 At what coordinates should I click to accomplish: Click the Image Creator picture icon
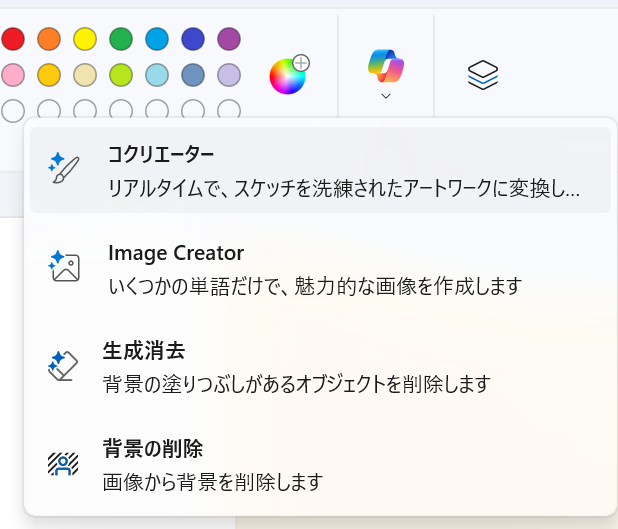[x=63, y=266]
